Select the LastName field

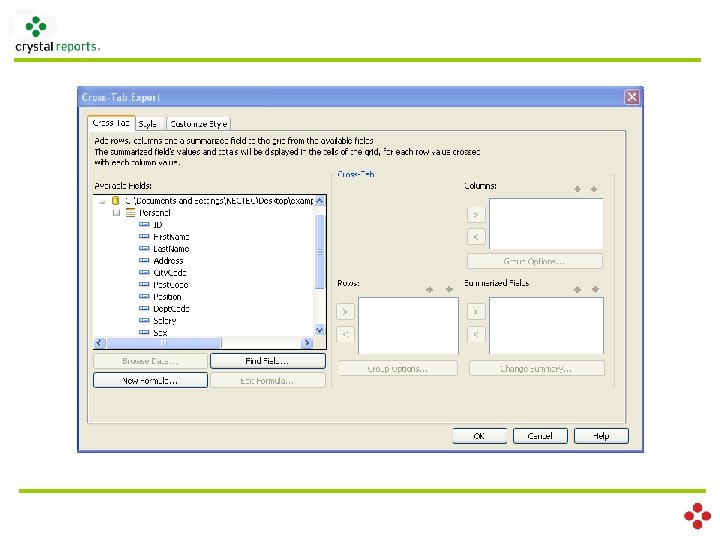171,248
